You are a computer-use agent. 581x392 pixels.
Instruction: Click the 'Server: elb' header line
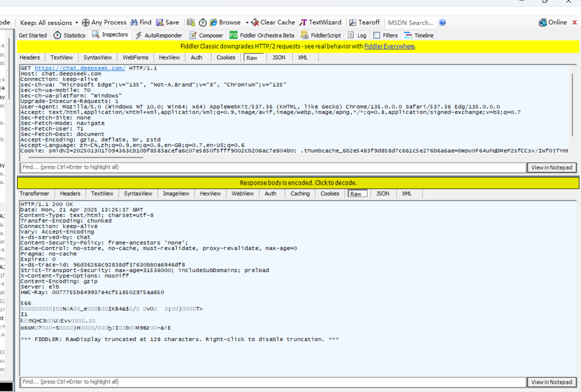[x=40, y=287]
